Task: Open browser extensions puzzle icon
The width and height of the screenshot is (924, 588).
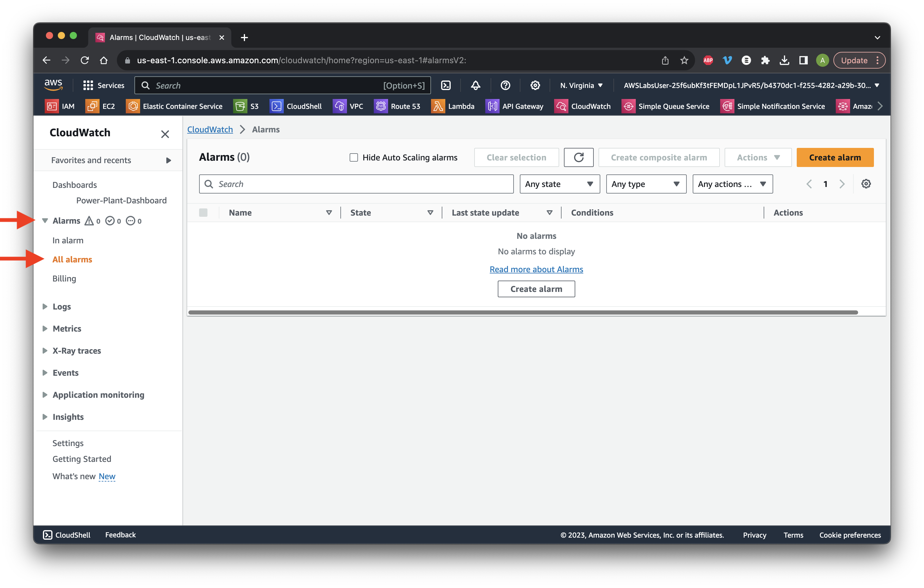Action: pos(765,60)
